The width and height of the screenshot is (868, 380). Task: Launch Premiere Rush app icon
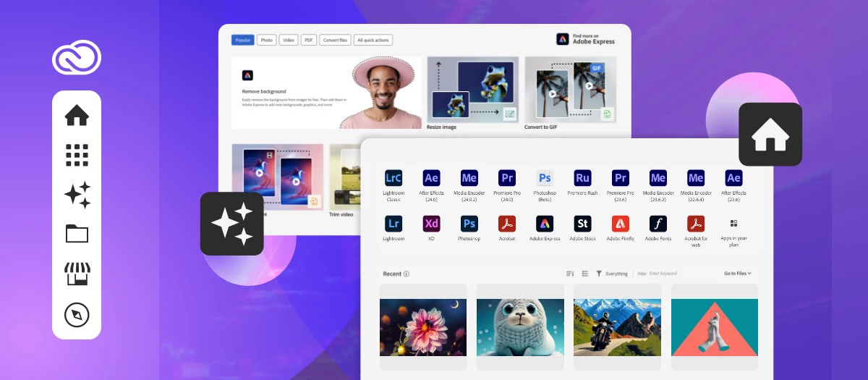click(x=583, y=178)
